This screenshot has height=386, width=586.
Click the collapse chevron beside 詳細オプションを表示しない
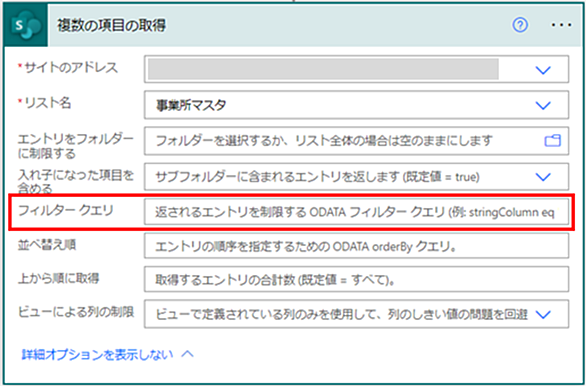(x=188, y=354)
